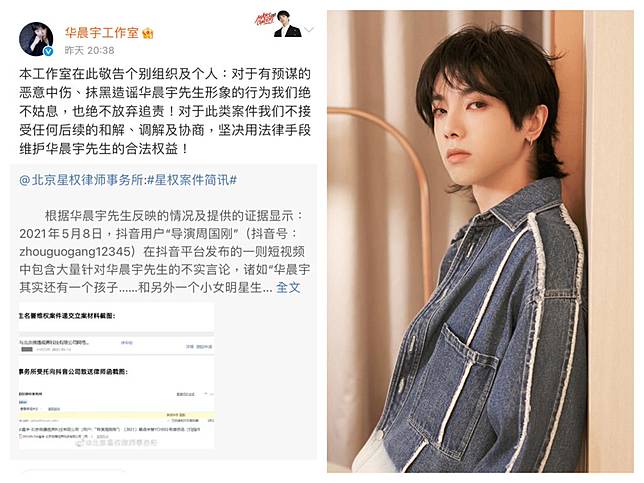This screenshot has height=483, width=644.
Task: Open the #星权案件简讯# hashtag topic
Action: [x=191, y=180]
